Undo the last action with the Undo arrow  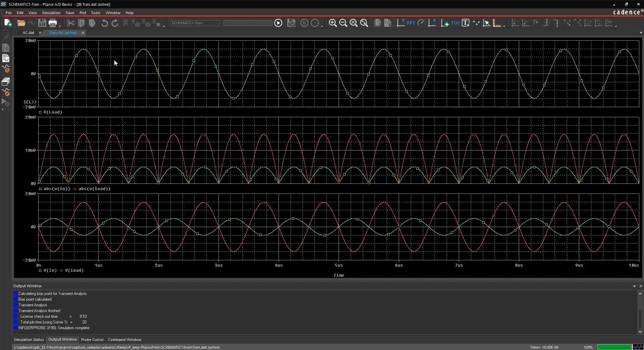click(x=105, y=23)
